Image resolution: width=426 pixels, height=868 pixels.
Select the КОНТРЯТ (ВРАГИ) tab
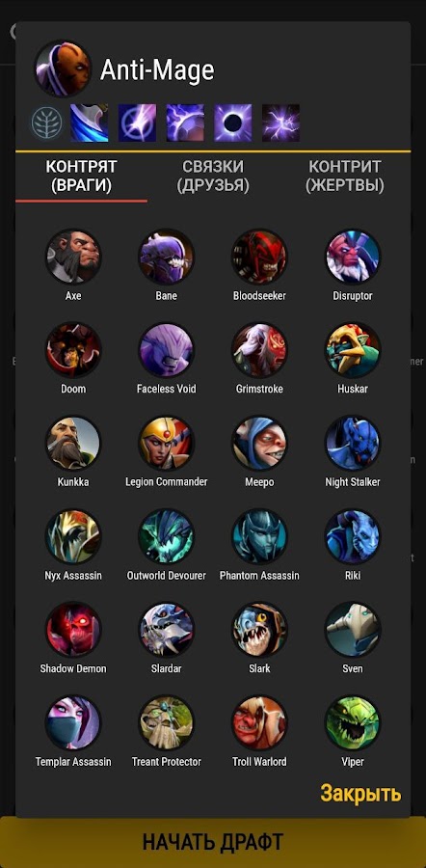81,176
